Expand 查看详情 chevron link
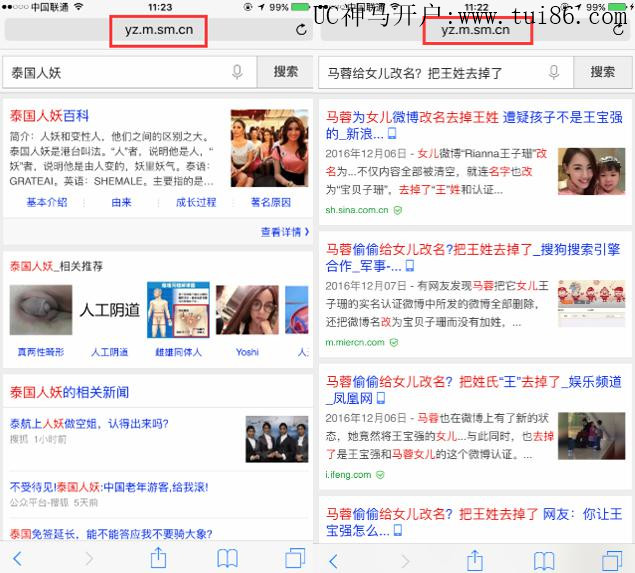This screenshot has height=573, width=635. tap(285, 232)
